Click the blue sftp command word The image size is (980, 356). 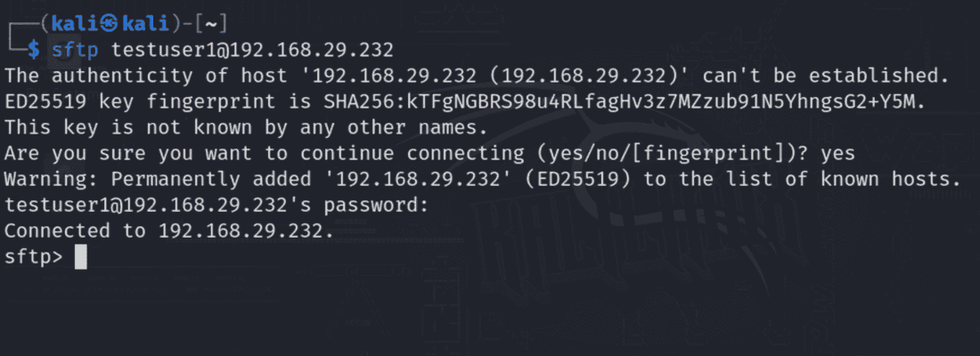[x=75, y=48]
